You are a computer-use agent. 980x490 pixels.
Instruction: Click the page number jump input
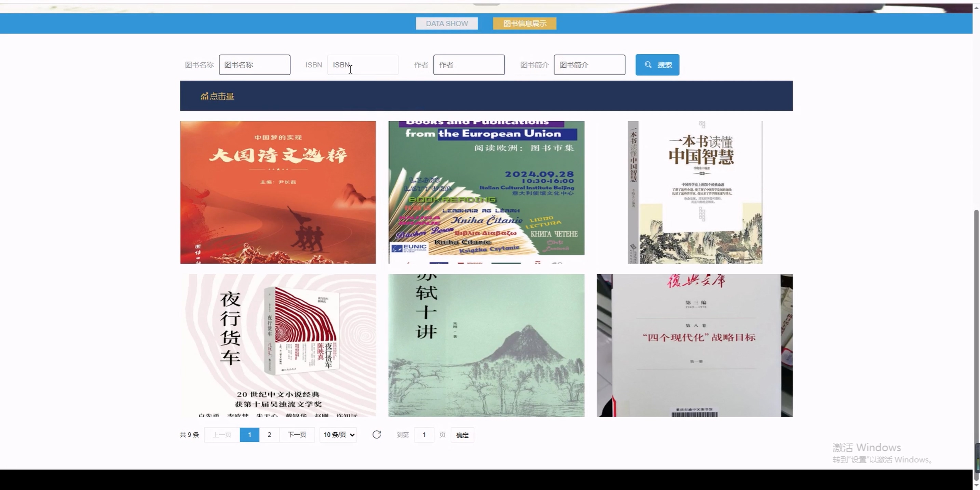(424, 434)
